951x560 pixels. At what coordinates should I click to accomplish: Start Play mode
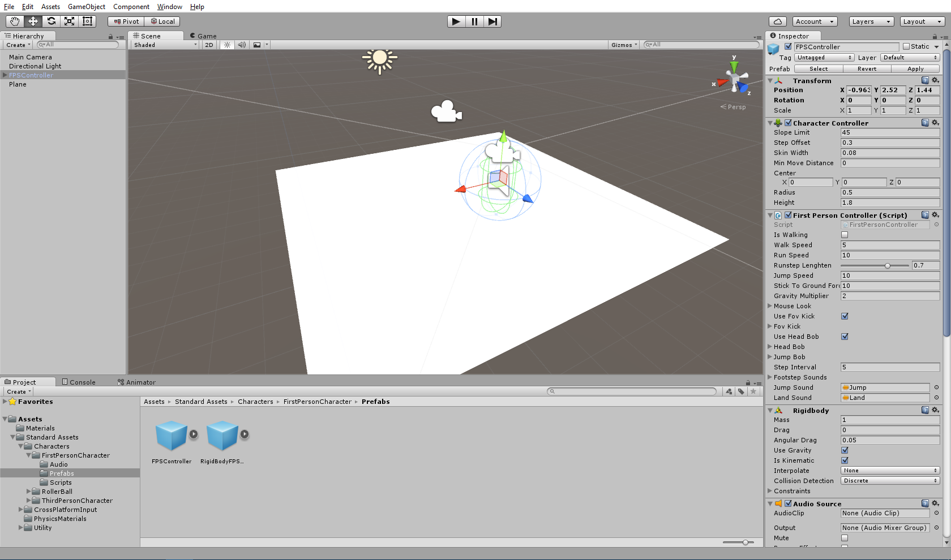456,21
